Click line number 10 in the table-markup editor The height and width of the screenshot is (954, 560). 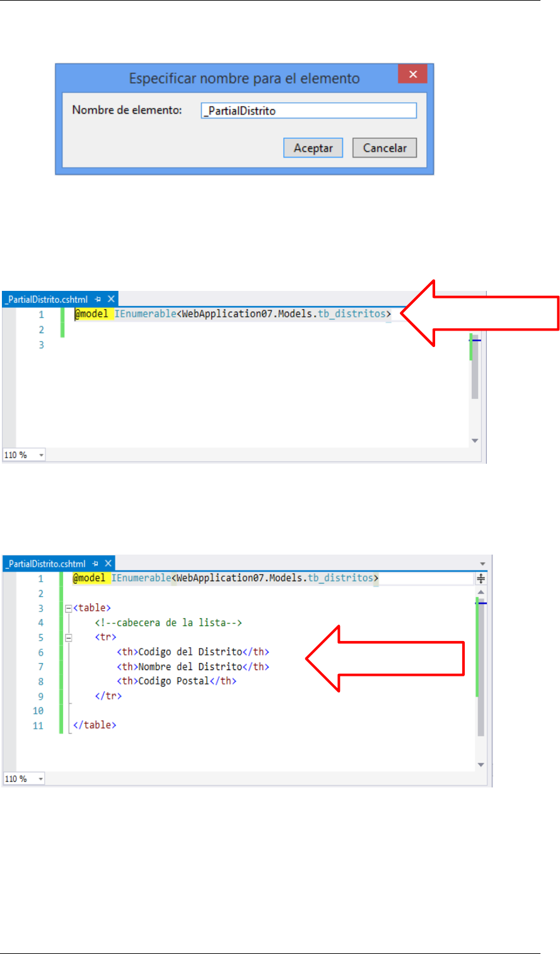pyautogui.click(x=38, y=710)
